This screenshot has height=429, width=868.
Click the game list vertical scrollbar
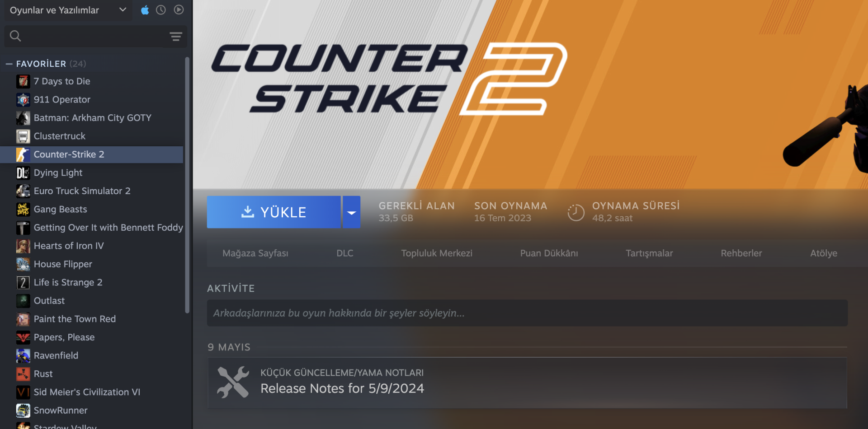[187, 185]
